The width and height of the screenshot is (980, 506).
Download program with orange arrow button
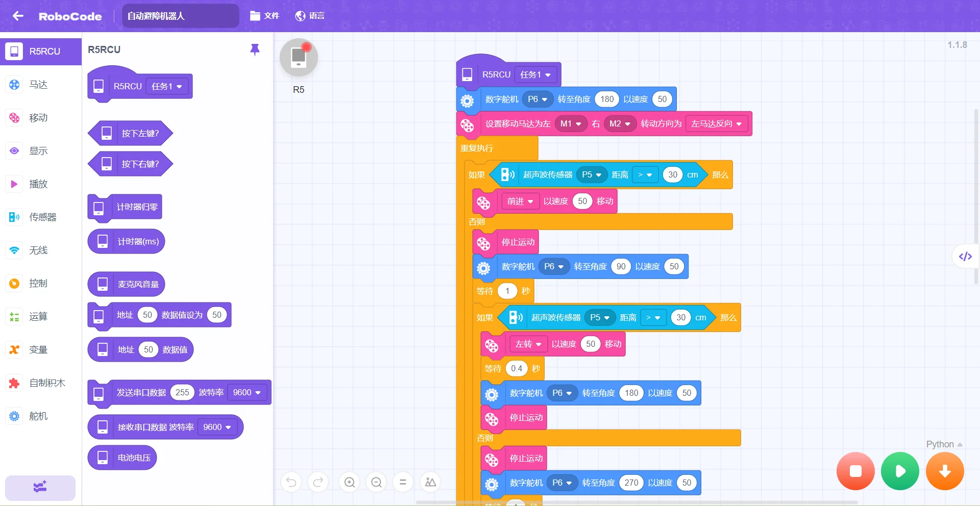pos(945,471)
